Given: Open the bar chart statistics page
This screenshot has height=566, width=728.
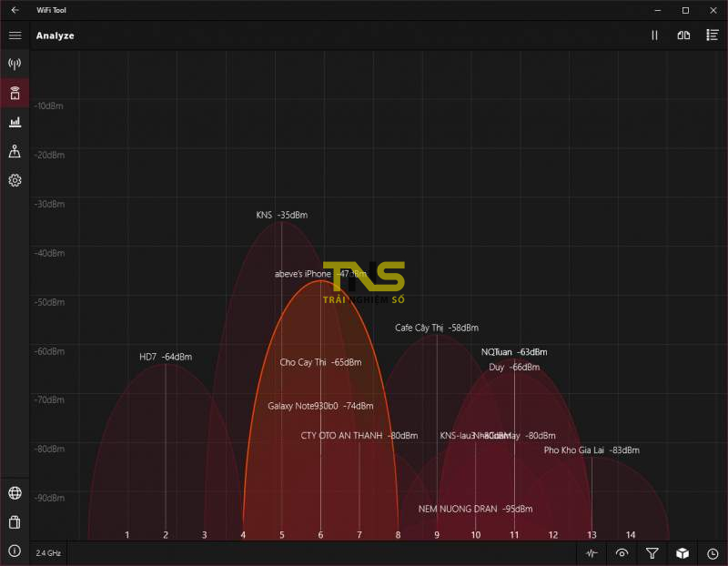Looking at the screenshot, I should click(x=15, y=122).
